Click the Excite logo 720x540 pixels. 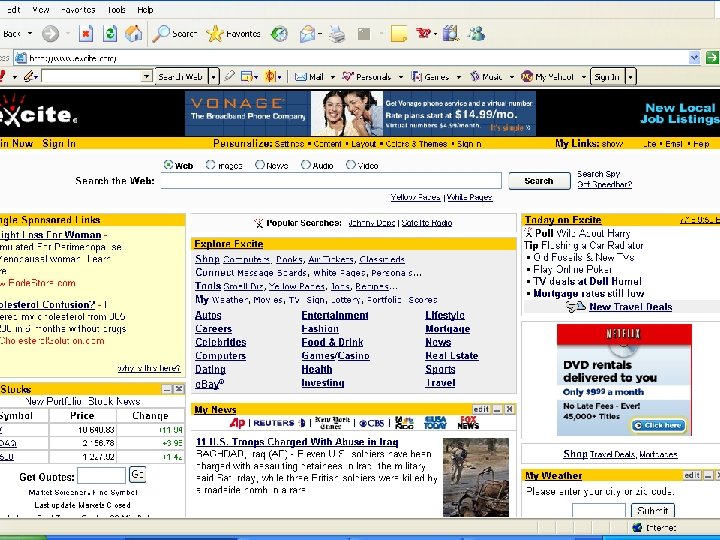point(38,111)
